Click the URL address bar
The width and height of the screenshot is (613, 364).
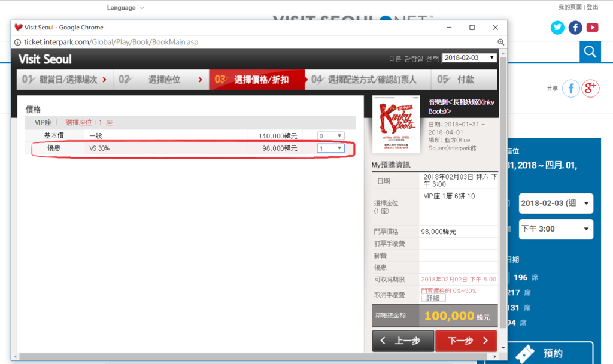[x=258, y=42]
